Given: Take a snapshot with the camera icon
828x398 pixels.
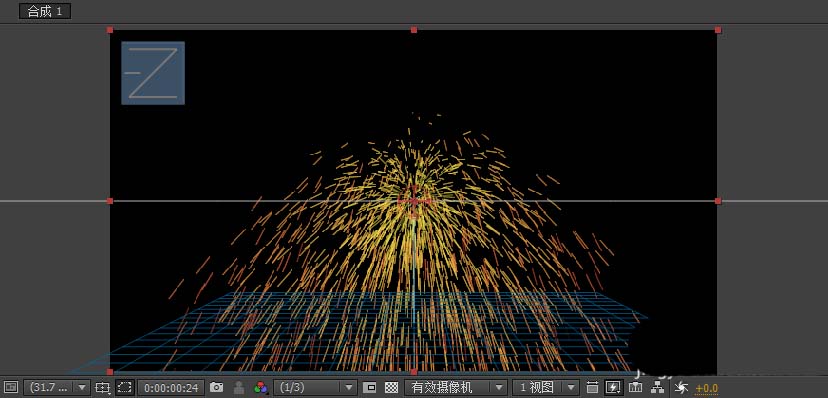Looking at the screenshot, I should pos(217,387).
